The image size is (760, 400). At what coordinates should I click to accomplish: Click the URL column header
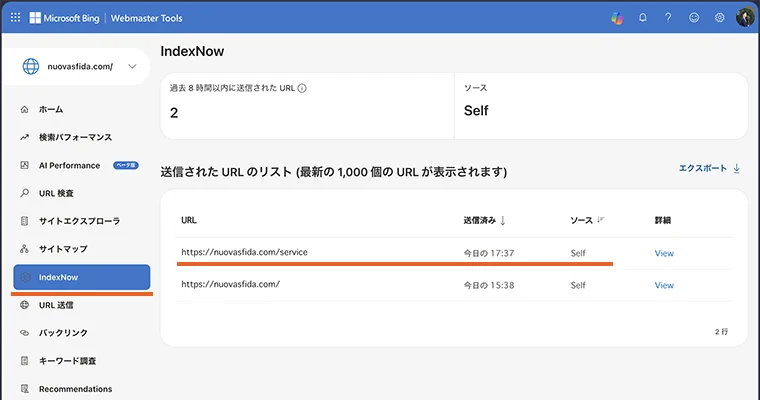pyautogui.click(x=189, y=220)
